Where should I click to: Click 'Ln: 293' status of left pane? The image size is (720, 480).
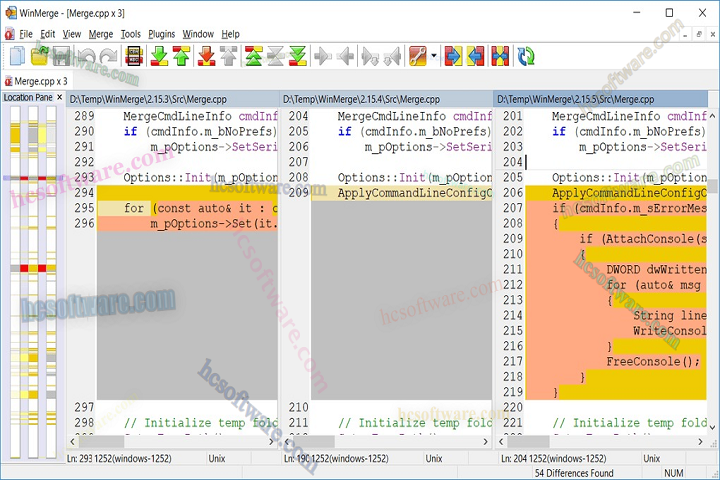79,458
